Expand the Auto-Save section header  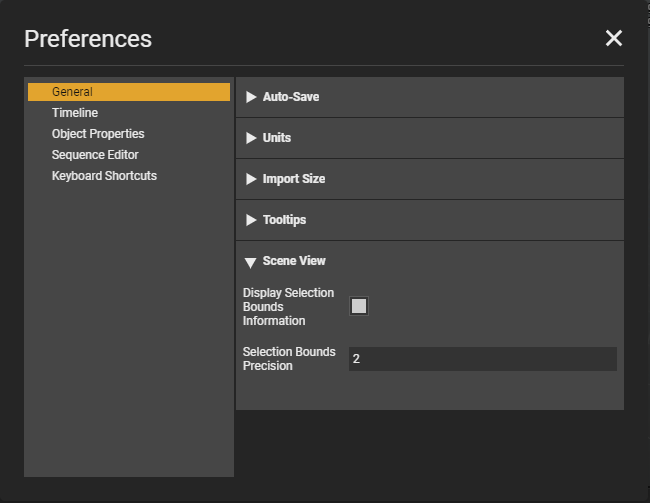pos(430,97)
